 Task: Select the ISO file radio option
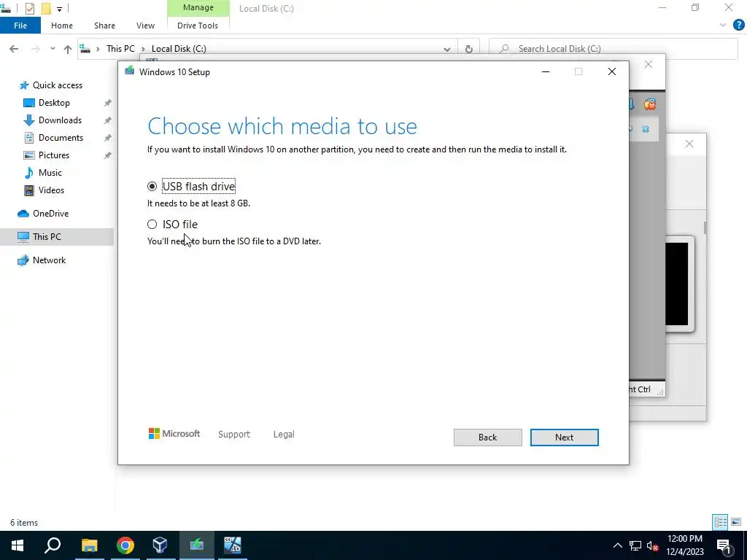coord(152,225)
